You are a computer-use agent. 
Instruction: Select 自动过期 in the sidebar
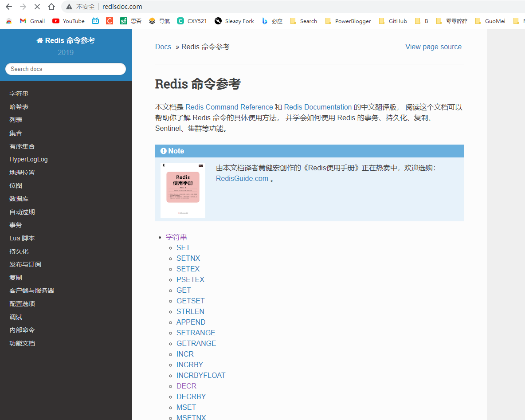pyautogui.click(x=22, y=212)
